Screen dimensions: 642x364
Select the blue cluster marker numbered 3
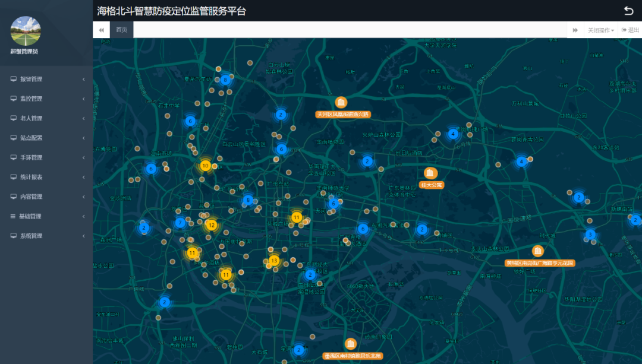click(x=590, y=235)
